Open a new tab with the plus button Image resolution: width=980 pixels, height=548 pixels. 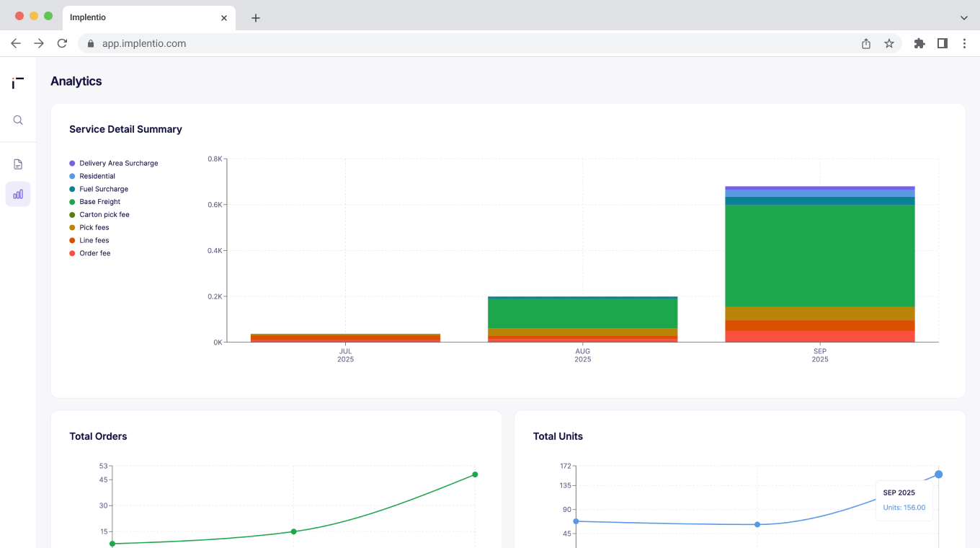tap(255, 17)
